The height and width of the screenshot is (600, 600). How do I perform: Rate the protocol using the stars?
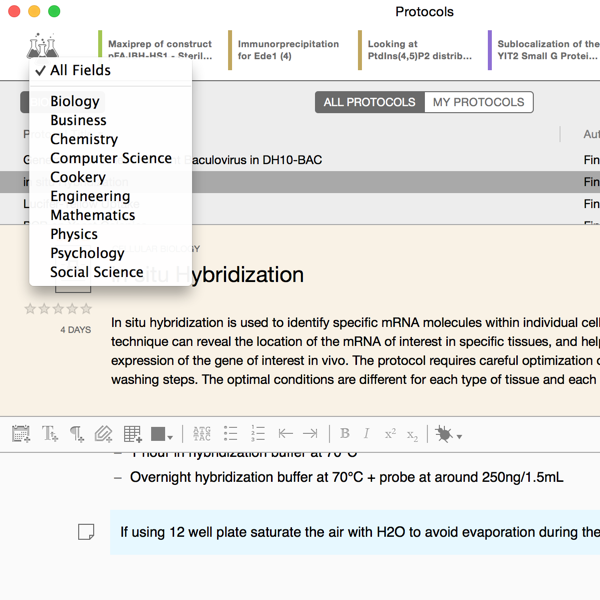coord(58,308)
